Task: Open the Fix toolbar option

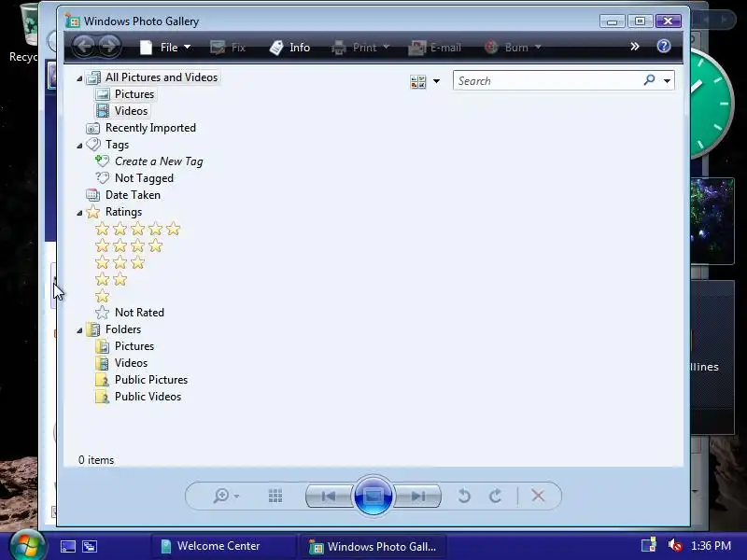Action: tap(228, 48)
